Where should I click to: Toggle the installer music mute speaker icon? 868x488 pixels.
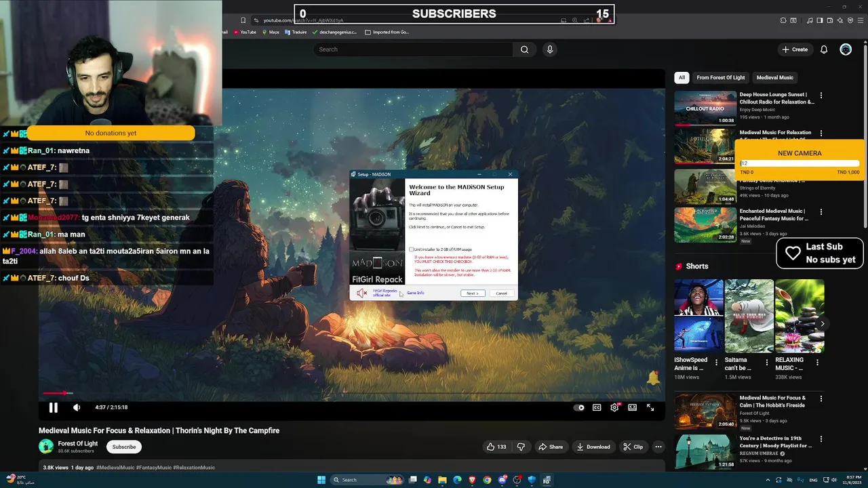click(x=362, y=293)
